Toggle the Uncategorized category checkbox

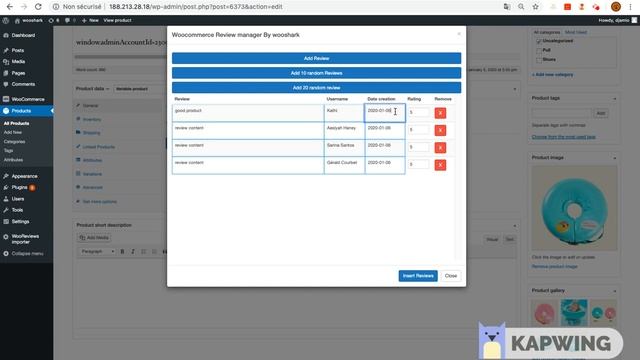538,41
